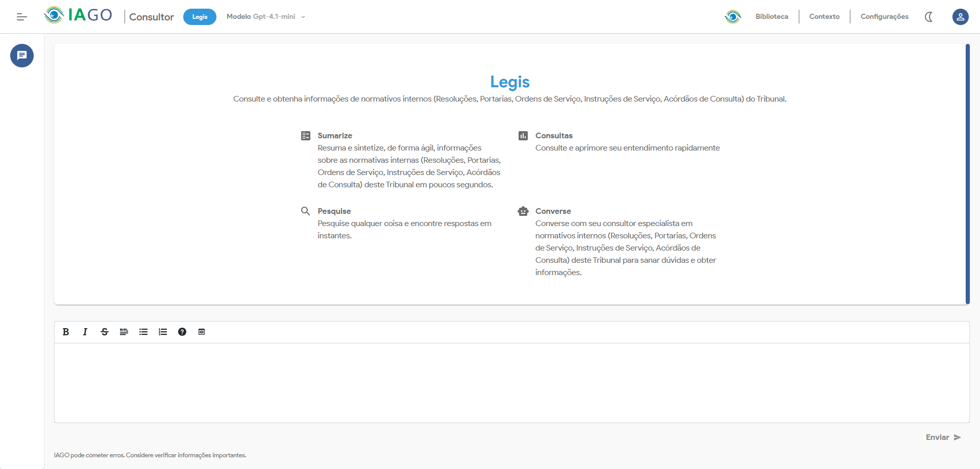980x469 pixels.
Task: Insert a bulleted list
Action: tap(143, 332)
